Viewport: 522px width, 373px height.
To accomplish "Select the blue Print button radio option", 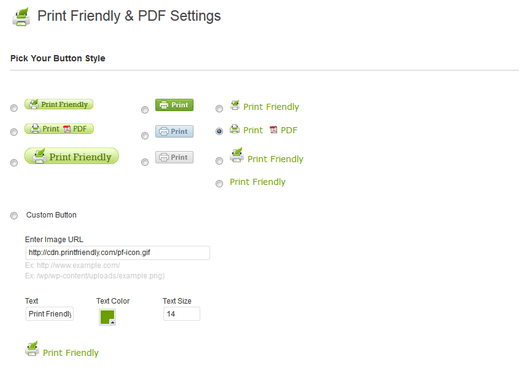I will [x=145, y=136].
